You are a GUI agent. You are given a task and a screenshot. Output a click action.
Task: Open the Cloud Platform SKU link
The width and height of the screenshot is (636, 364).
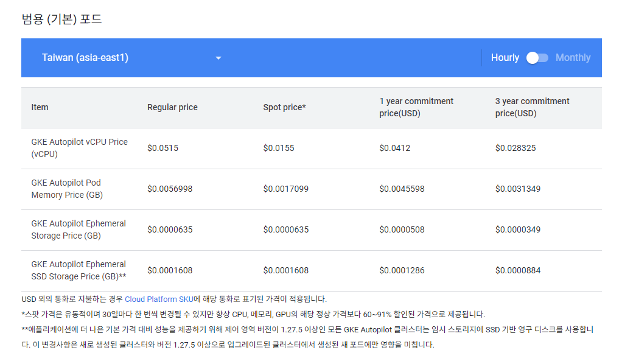(159, 299)
